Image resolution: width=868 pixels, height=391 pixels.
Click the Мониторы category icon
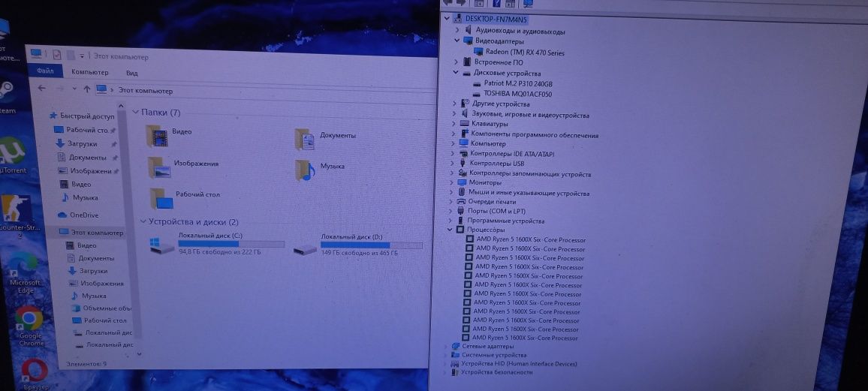[463, 182]
